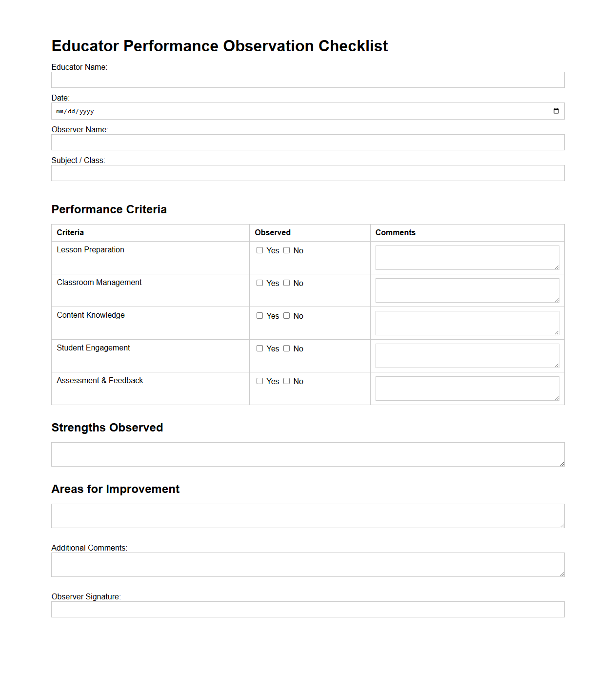
Task: Check No for Student Engagement
Action: pos(286,348)
